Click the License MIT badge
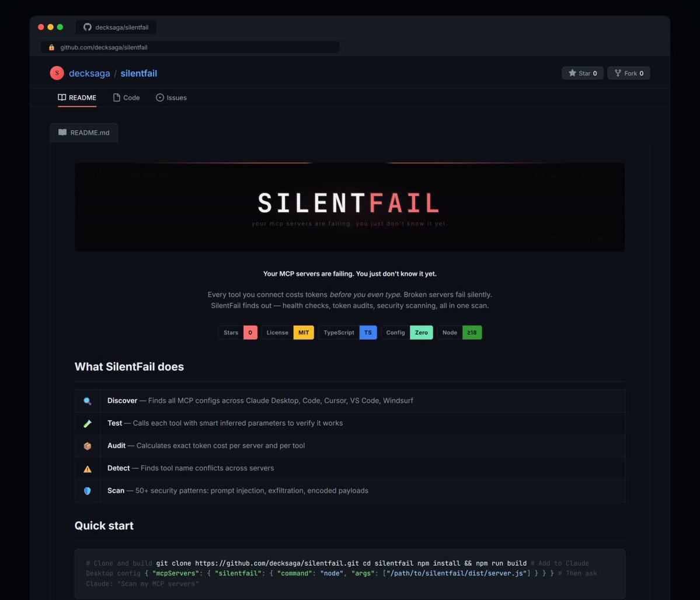The height and width of the screenshot is (600, 700). [288, 333]
